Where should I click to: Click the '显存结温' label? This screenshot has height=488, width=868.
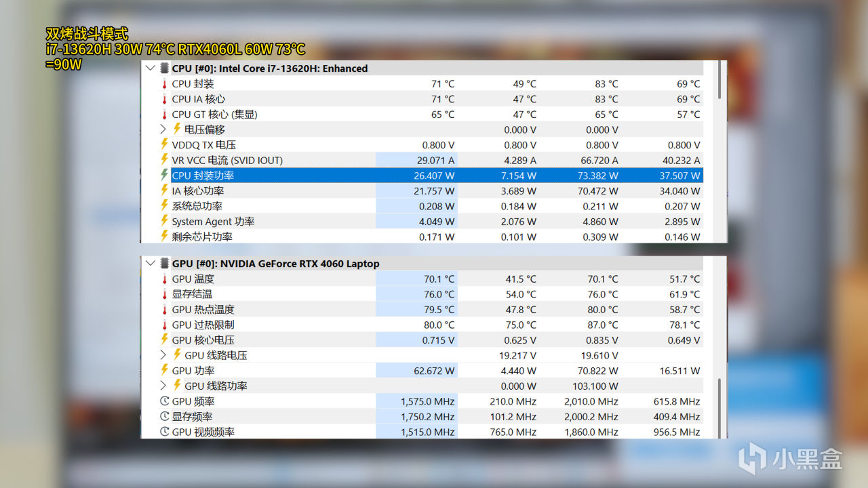coord(192,294)
